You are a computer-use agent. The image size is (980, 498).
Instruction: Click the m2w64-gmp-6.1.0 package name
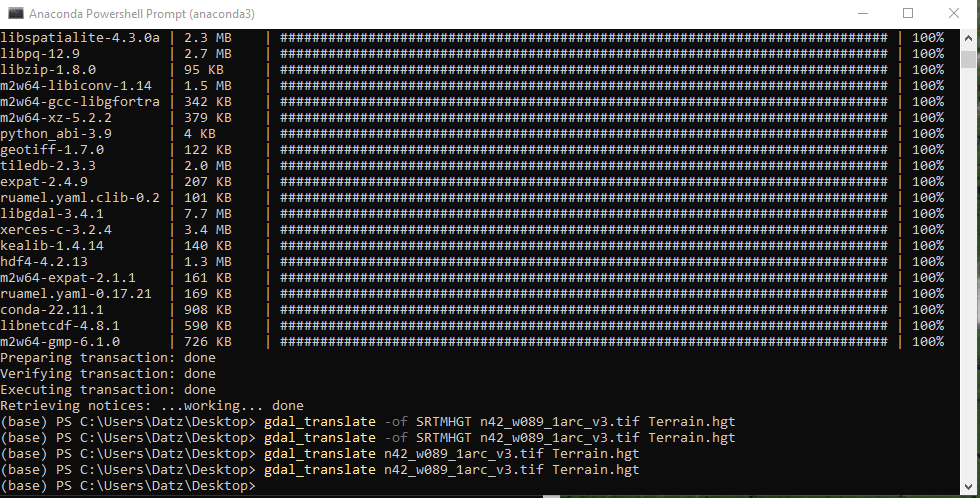click(60, 342)
